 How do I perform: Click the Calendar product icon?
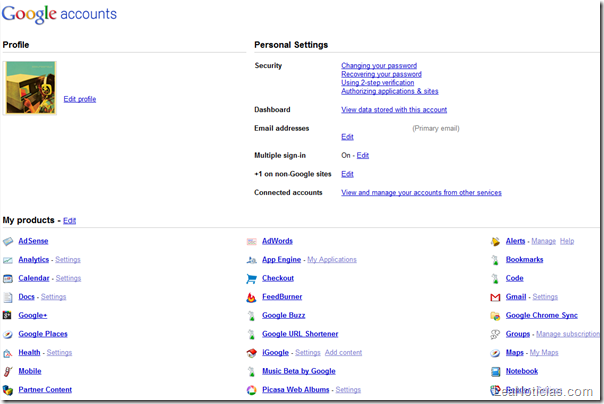click(8, 278)
